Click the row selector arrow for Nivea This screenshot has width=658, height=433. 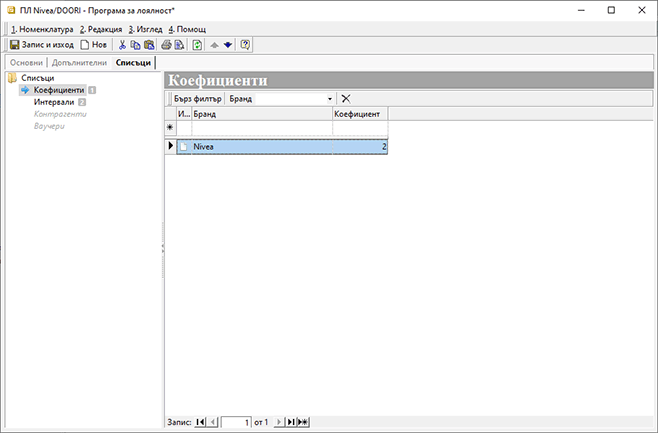170,146
